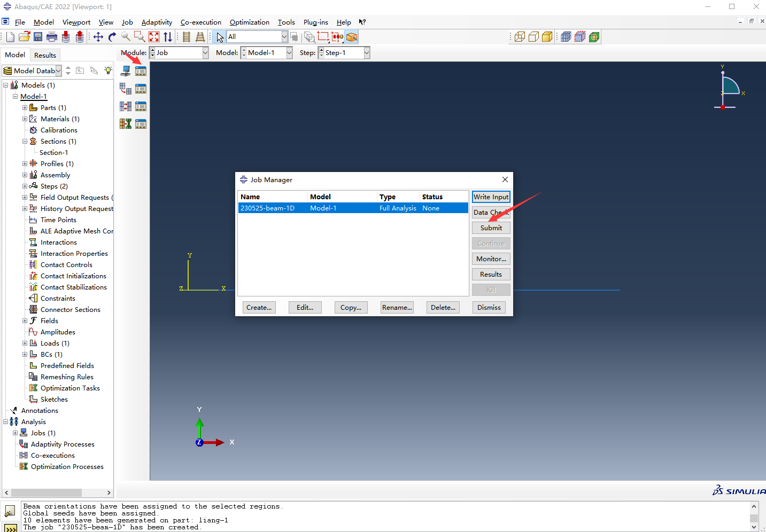Toggle the lightbulb icon above model tree
Viewport: 766px width, 532px height.
108,71
